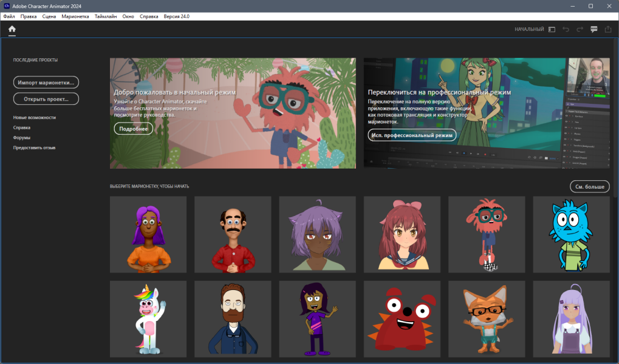Select the bearded man in blue jacket puppet

(233, 319)
